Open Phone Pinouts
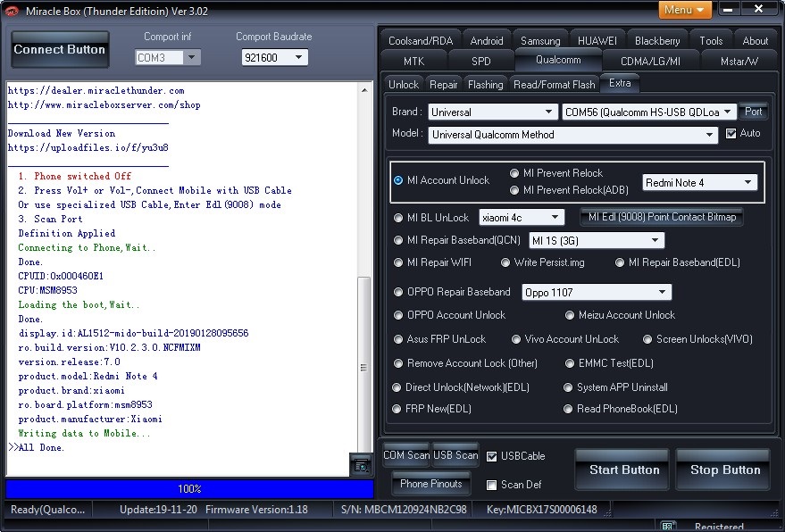 pos(431,484)
